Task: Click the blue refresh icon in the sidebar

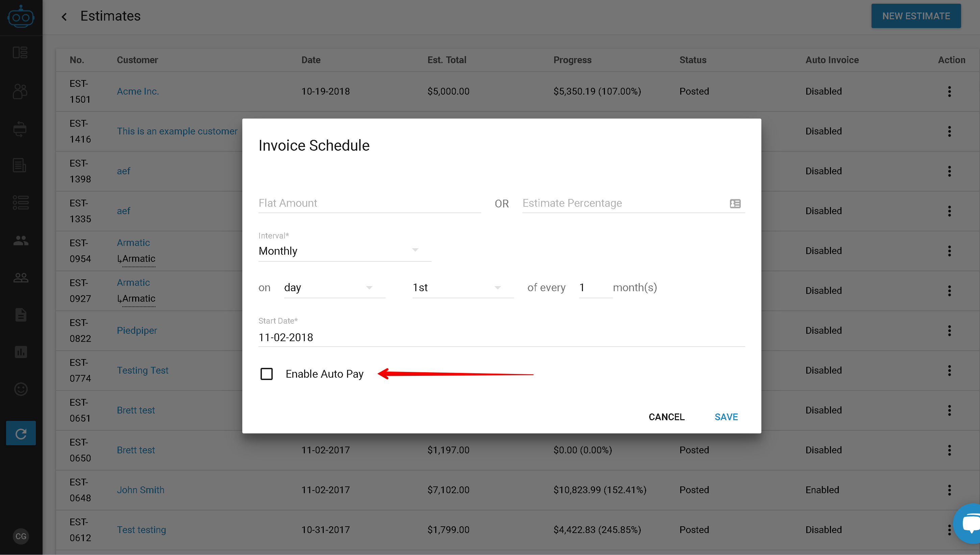Action: tap(21, 433)
